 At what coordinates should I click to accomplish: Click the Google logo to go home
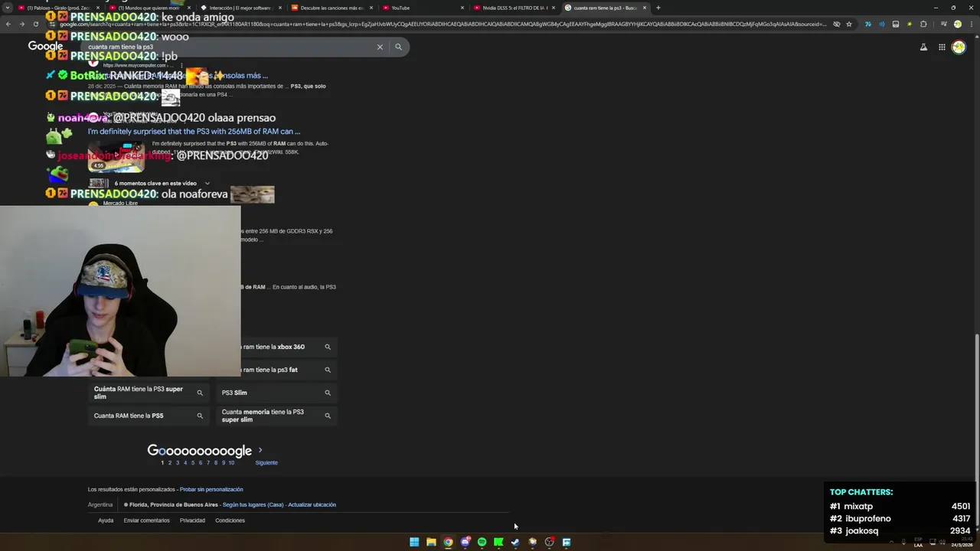point(45,47)
